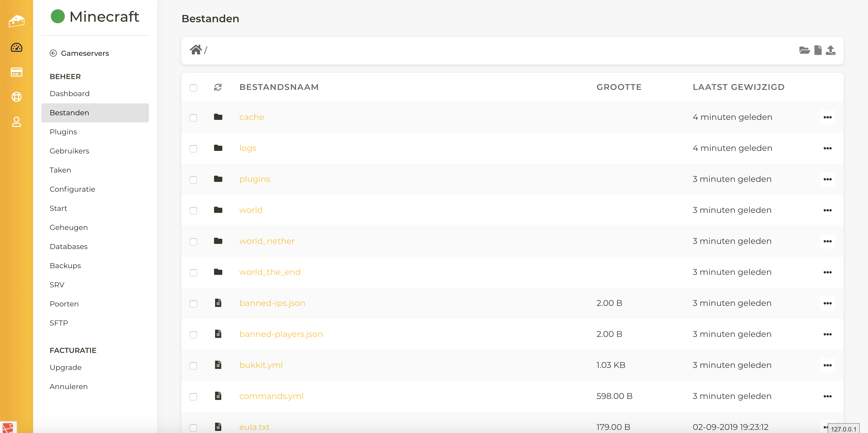Go to Plugins in the sidebar menu

point(63,132)
